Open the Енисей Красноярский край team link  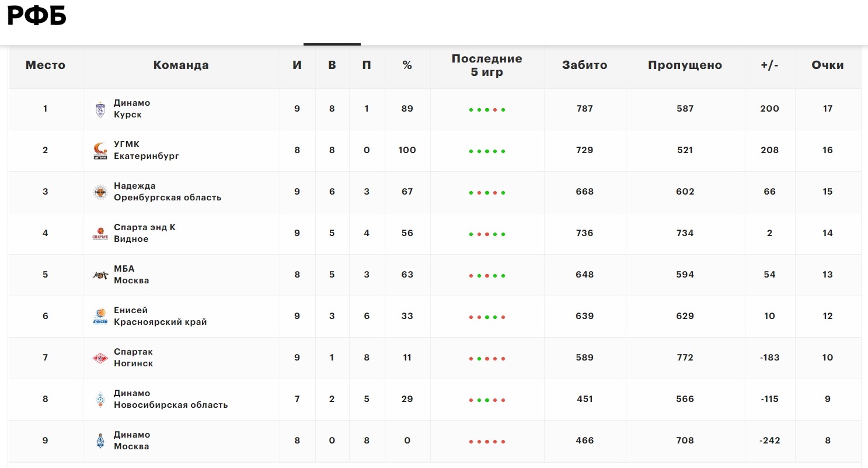click(161, 316)
